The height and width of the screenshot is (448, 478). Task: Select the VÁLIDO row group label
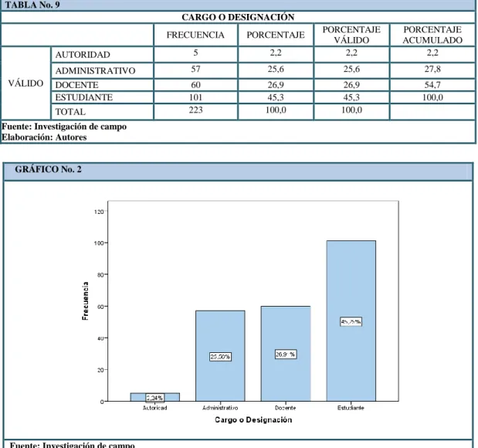click(x=25, y=83)
